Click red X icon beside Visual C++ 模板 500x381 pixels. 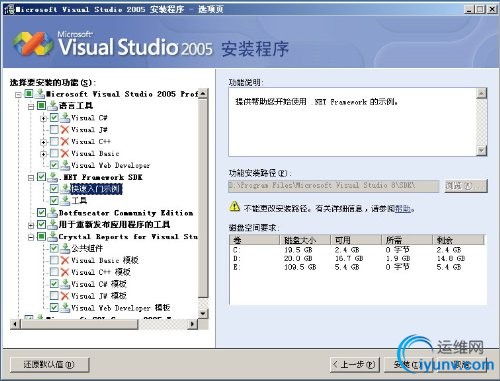[x=65, y=272]
